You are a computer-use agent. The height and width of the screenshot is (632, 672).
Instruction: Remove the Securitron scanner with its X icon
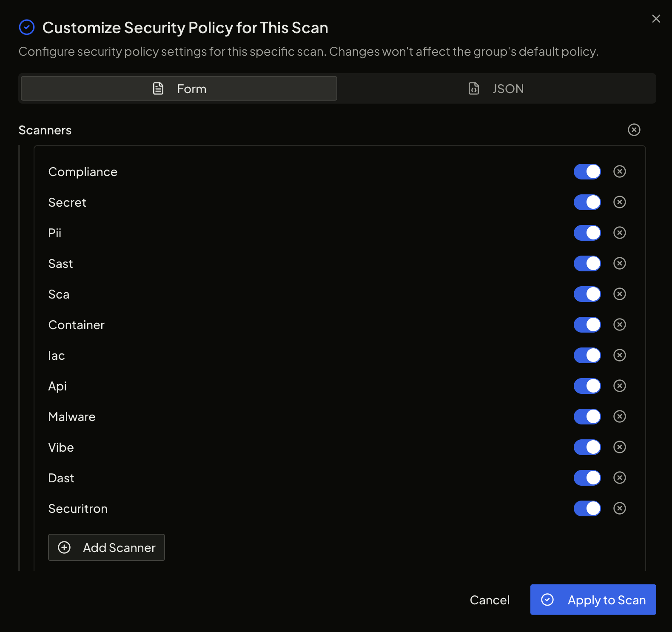620,508
